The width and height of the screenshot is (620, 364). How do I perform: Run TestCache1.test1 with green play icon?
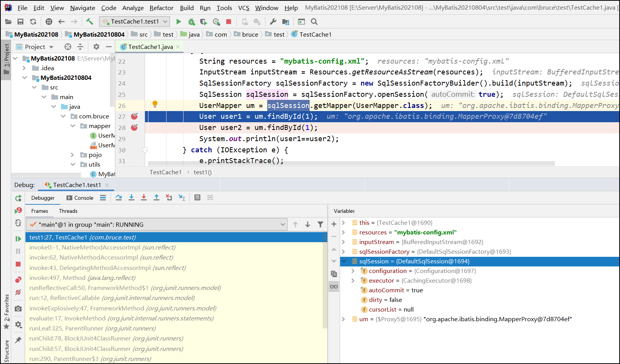point(179,22)
